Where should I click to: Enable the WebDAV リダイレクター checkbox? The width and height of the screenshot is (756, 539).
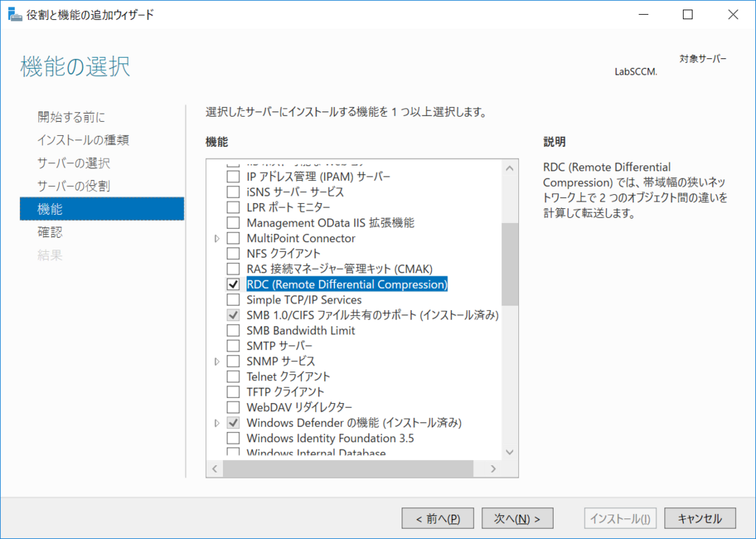pyautogui.click(x=233, y=408)
